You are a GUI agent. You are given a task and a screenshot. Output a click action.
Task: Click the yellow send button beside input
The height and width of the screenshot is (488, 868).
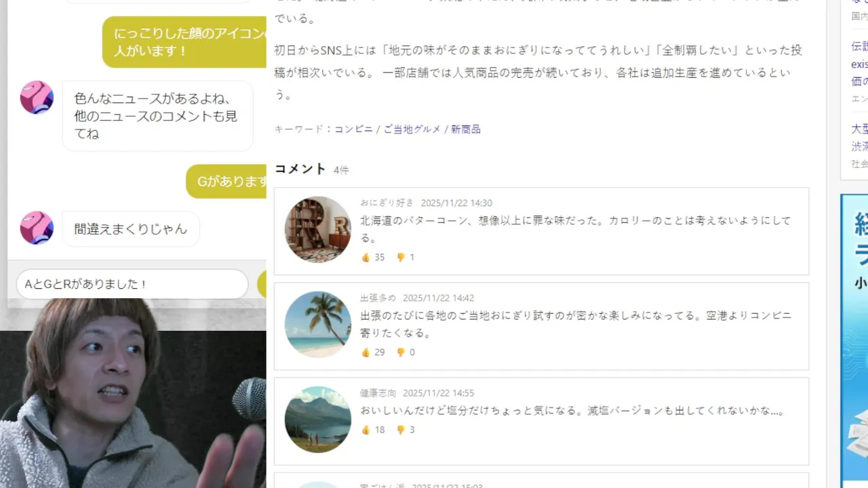click(262, 285)
